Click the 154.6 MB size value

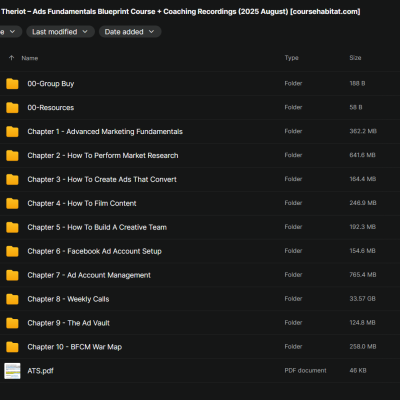pos(362,251)
